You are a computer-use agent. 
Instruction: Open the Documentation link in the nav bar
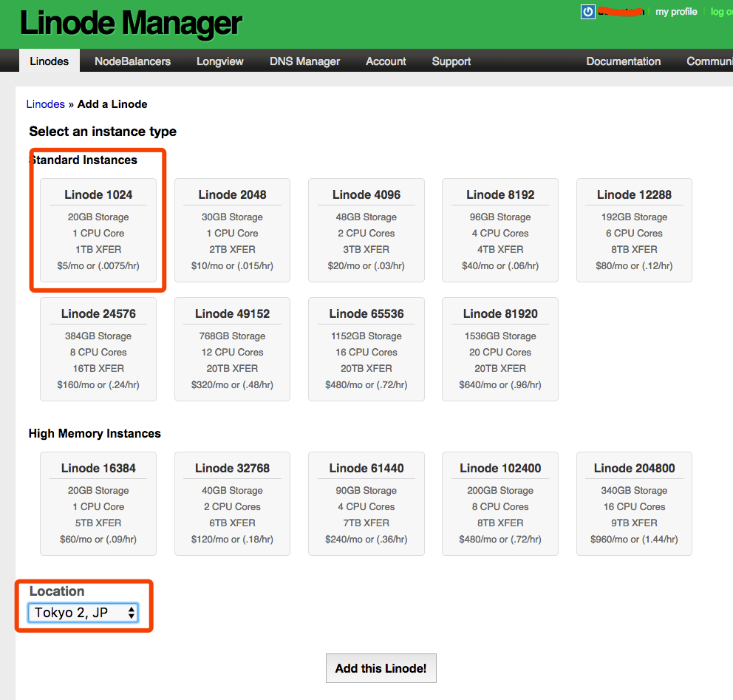point(623,61)
